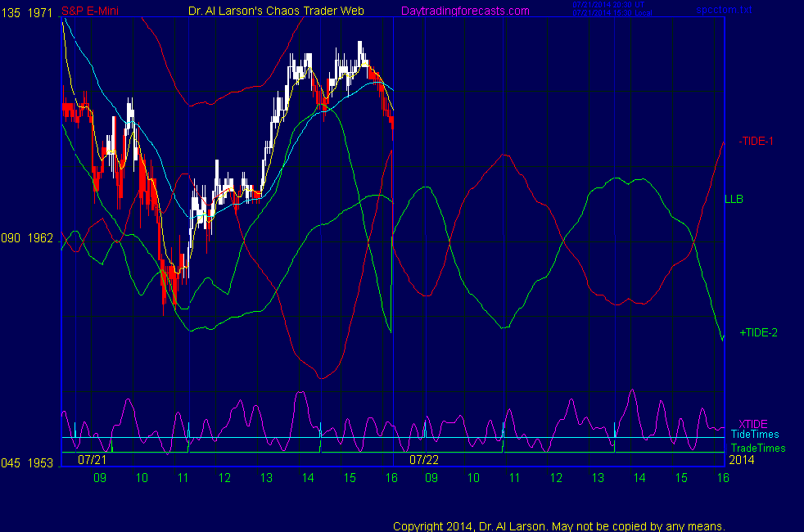The image size is (804, 532).
Task: Click the '09' hour label under 07/22
Action: click(431, 478)
